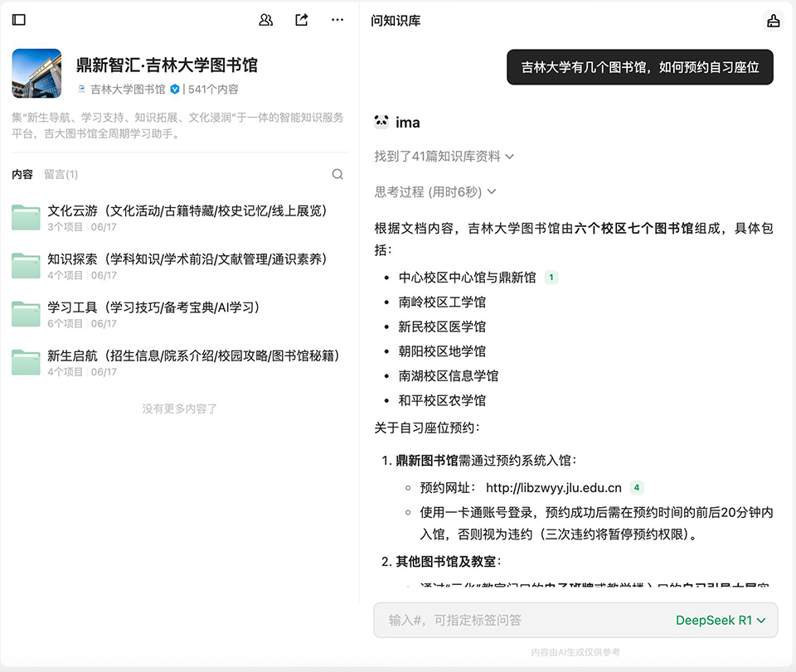Viewport: 796px width, 672px height.
Task: Click citation badge 1 after 鼎新馆
Action: point(551,278)
